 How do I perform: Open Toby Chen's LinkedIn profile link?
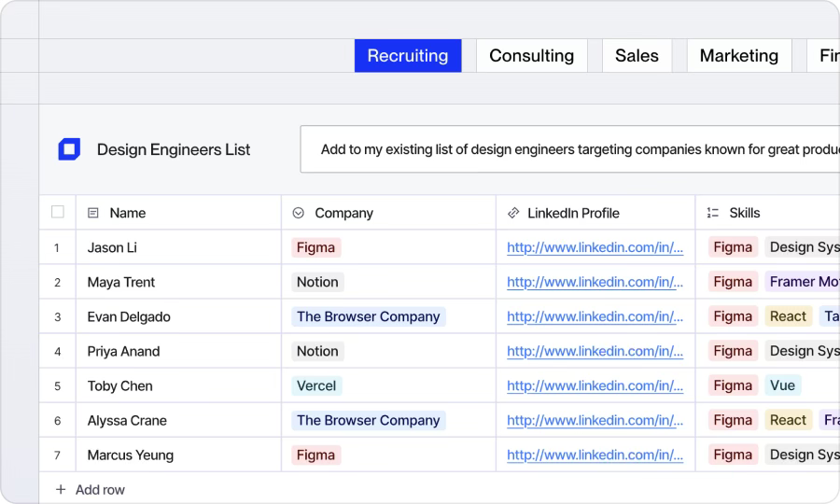click(595, 385)
